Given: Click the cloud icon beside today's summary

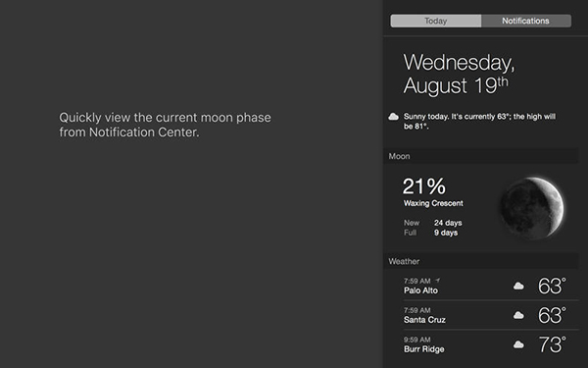Looking at the screenshot, I should [393, 117].
